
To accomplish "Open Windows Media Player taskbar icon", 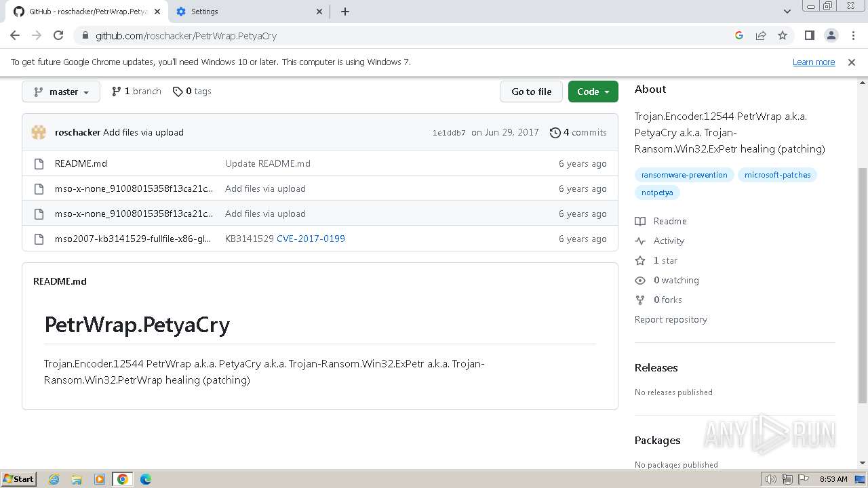I will pyautogui.click(x=100, y=479).
